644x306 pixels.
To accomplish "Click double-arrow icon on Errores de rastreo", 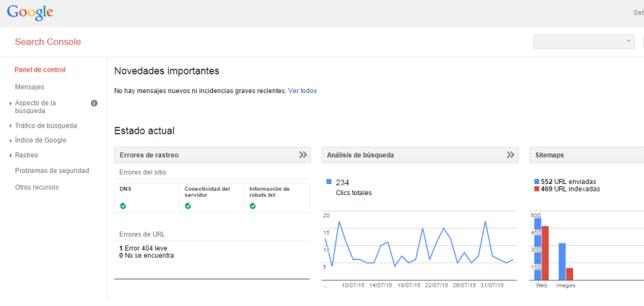I will click(303, 155).
